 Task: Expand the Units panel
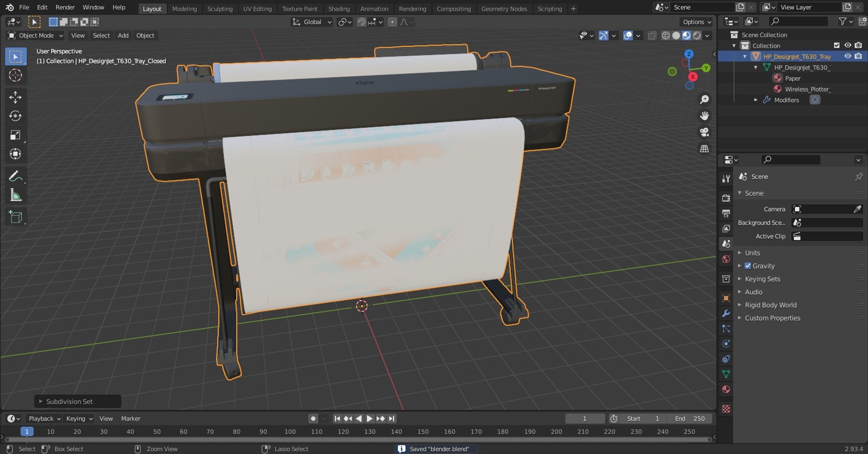tap(752, 253)
